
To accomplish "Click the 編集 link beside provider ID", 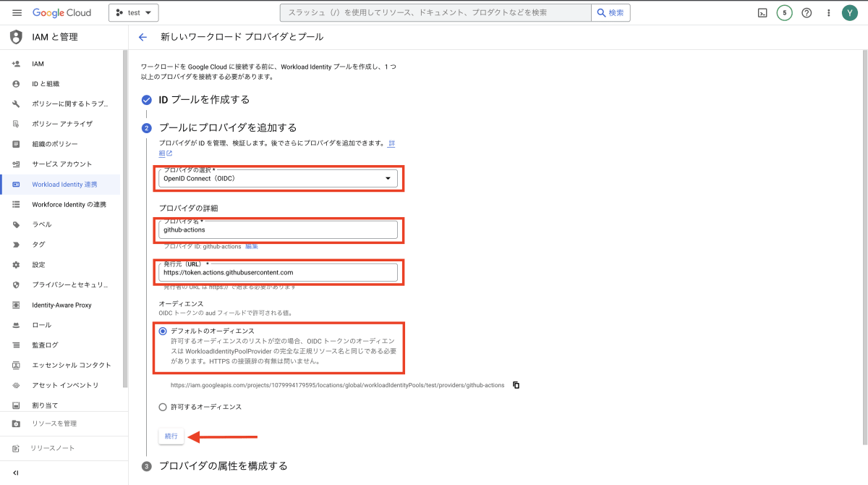I will tap(252, 246).
